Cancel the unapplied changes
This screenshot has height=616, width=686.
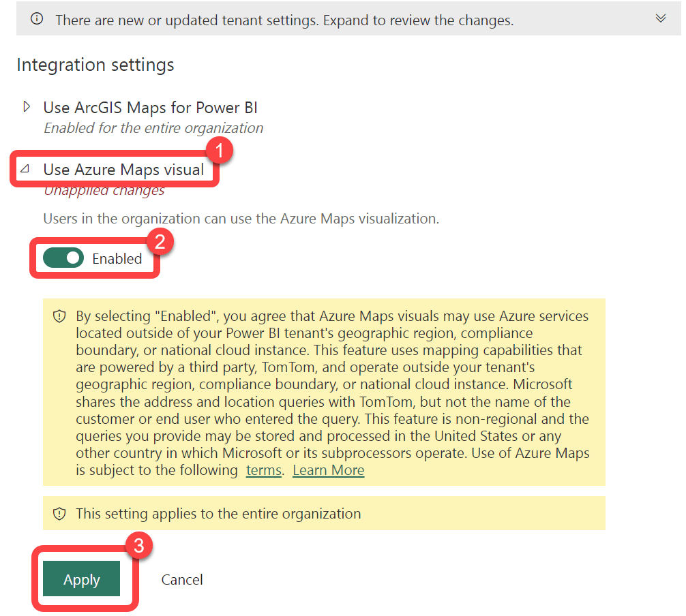[x=182, y=580]
